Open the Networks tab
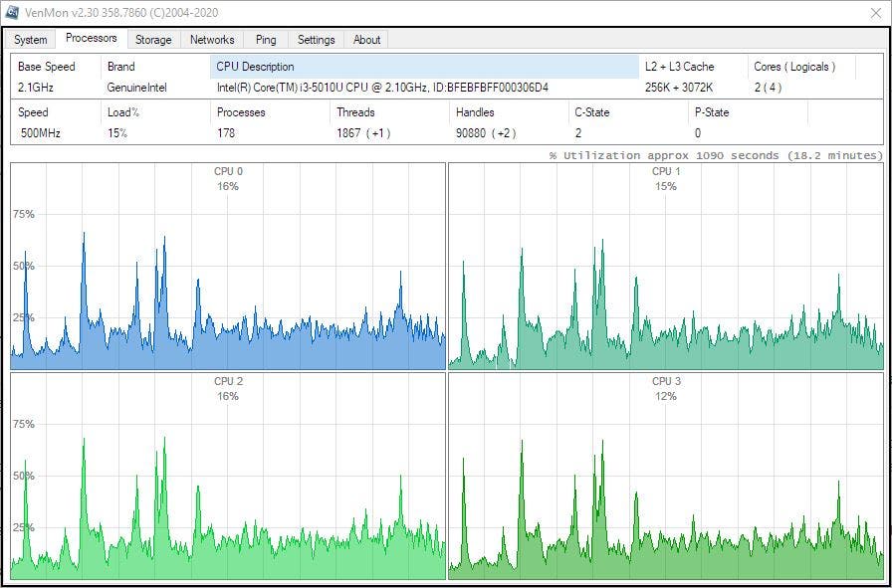Image resolution: width=892 pixels, height=588 pixels. (x=212, y=40)
